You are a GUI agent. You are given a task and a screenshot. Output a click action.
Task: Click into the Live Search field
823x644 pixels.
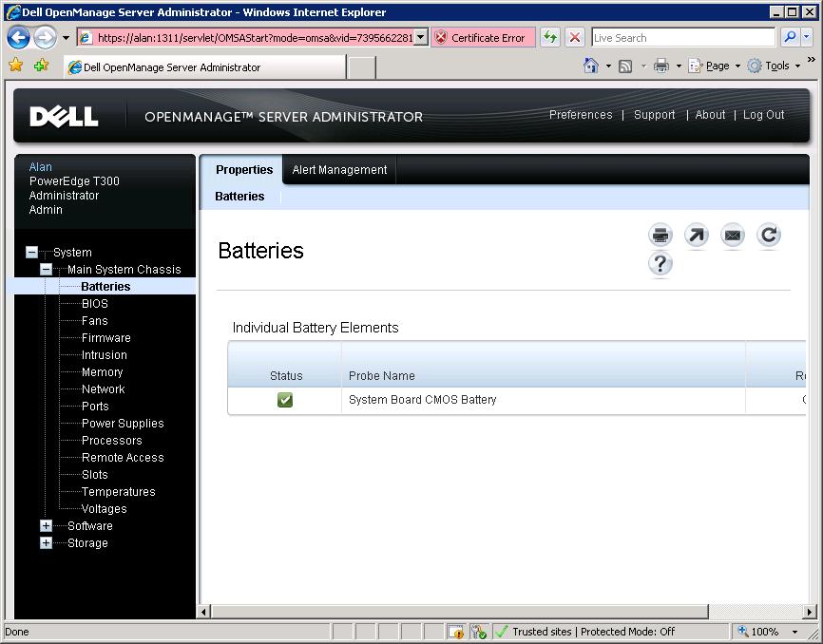point(683,38)
